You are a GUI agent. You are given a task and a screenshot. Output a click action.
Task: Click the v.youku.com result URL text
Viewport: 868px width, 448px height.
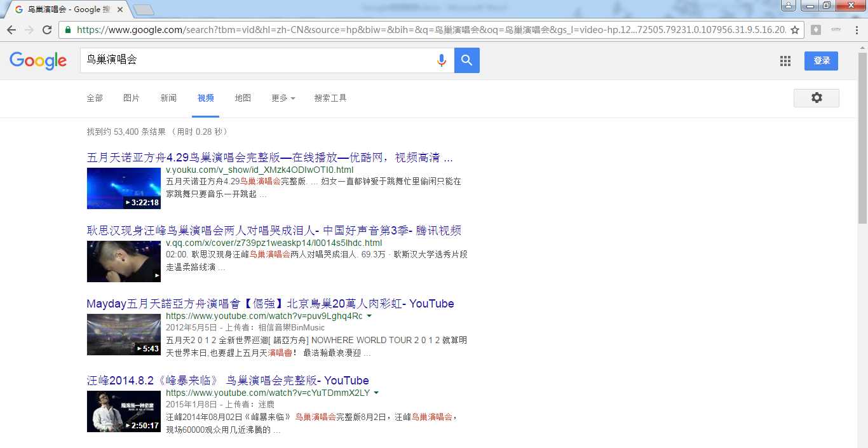(x=260, y=170)
